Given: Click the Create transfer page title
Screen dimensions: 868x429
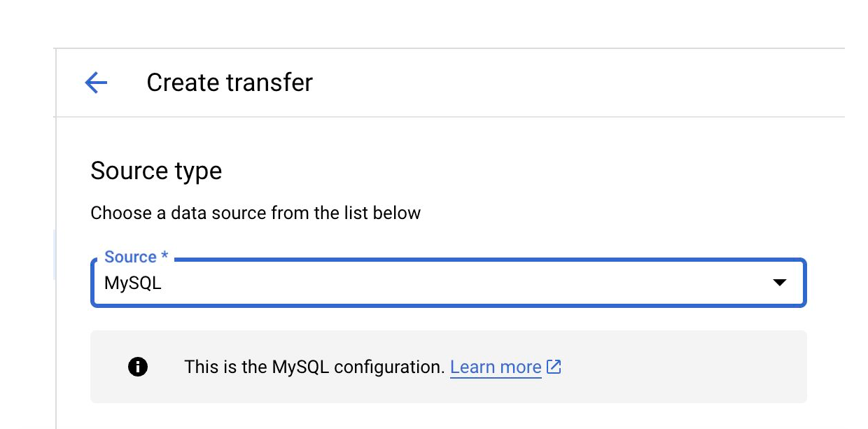Looking at the screenshot, I should [229, 82].
